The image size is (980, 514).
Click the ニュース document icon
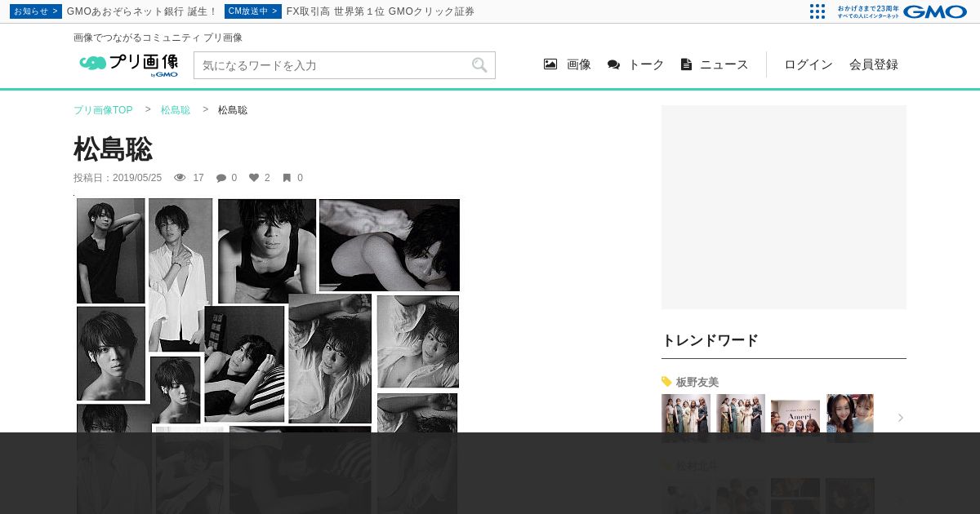[x=686, y=64]
